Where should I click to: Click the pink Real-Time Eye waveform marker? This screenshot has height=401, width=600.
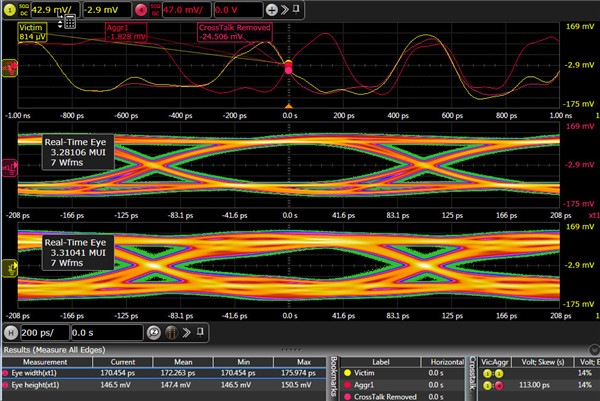[10, 165]
